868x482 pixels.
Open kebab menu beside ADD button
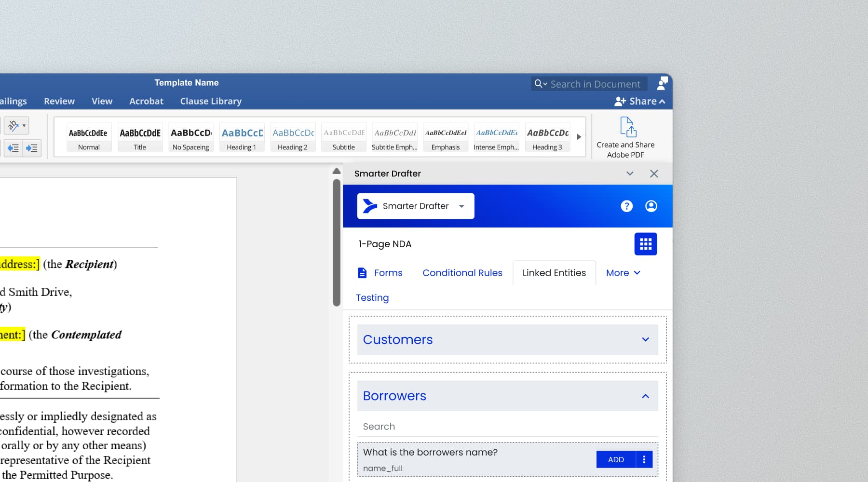[x=644, y=460]
